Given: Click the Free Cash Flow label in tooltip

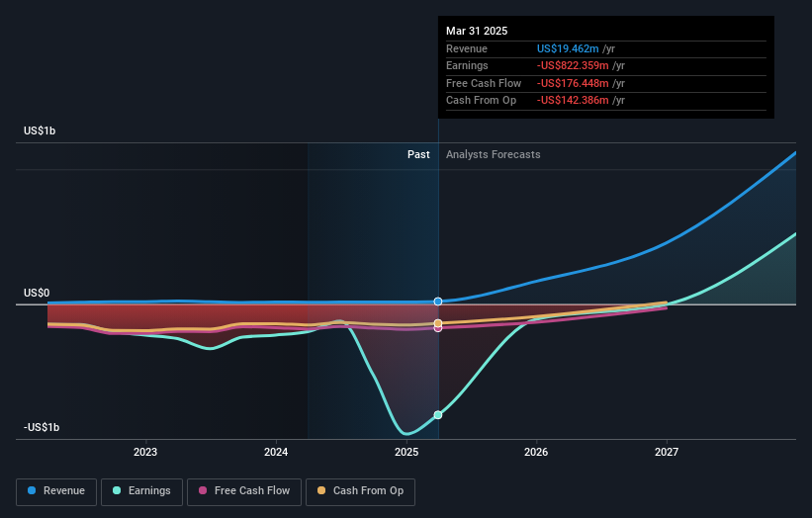Looking at the screenshot, I should [484, 83].
